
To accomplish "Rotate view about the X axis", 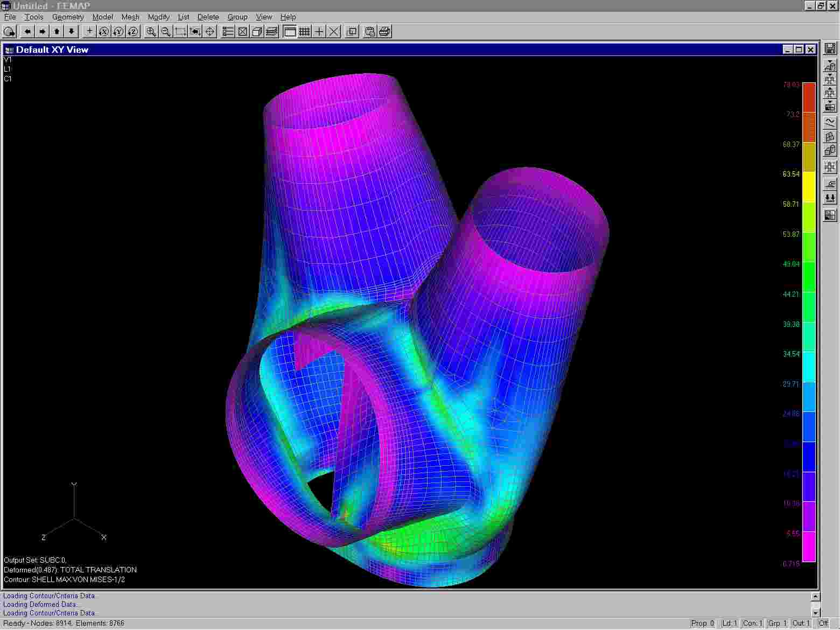I will tap(104, 31).
